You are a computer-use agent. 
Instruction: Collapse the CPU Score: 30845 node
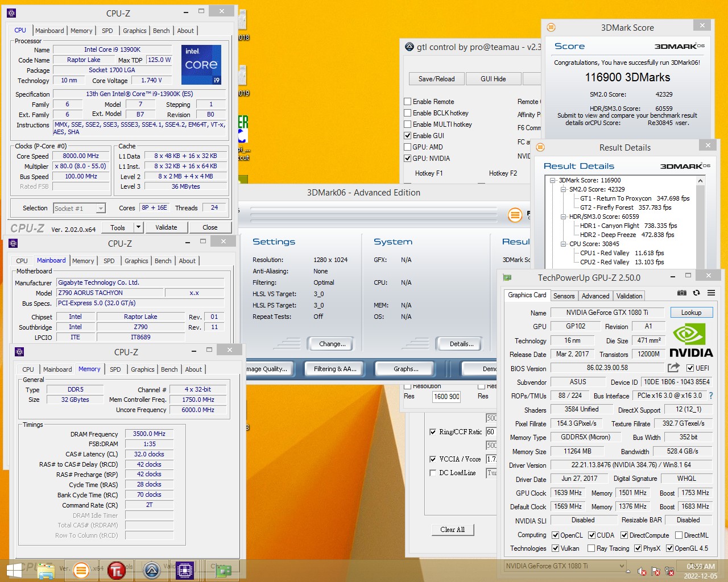click(x=562, y=244)
